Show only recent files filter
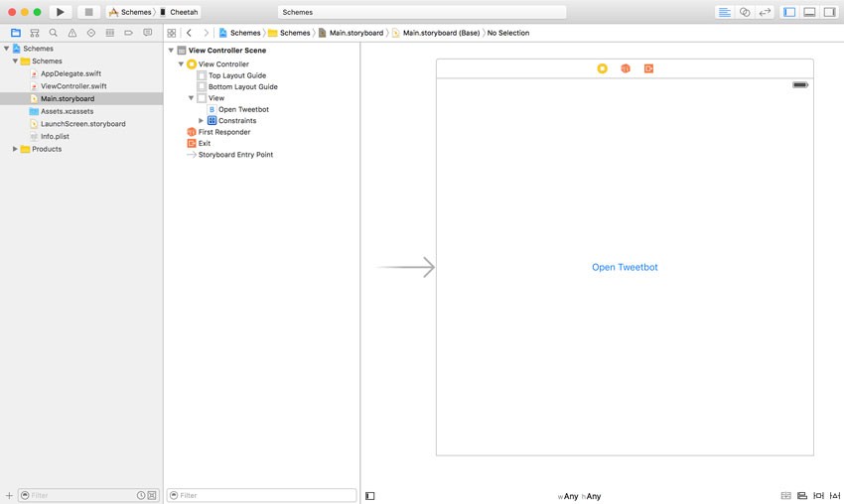Viewport: 844px width, 504px height. tap(140, 495)
